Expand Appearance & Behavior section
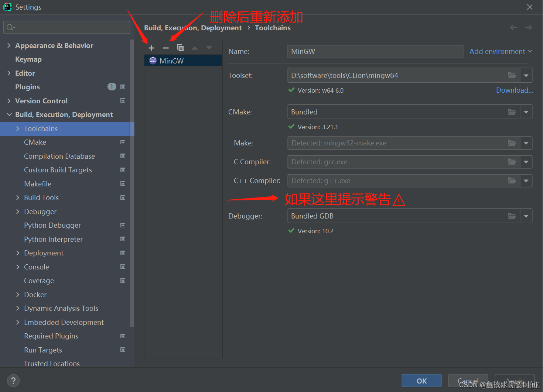This screenshot has width=543, height=392. coord(9,45)
